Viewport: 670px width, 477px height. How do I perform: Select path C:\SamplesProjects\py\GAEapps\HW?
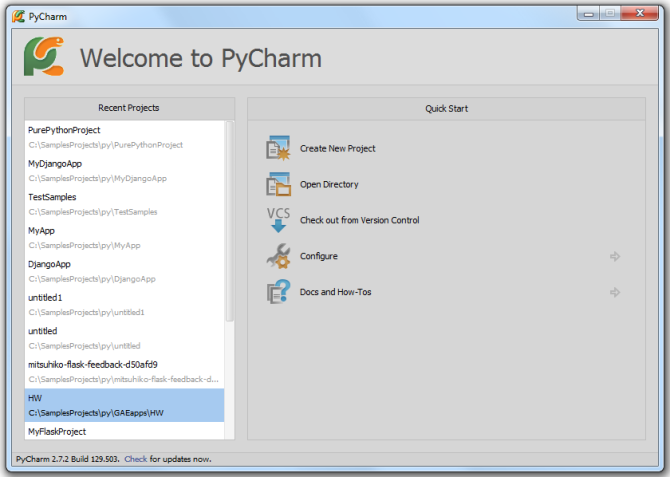96,413
